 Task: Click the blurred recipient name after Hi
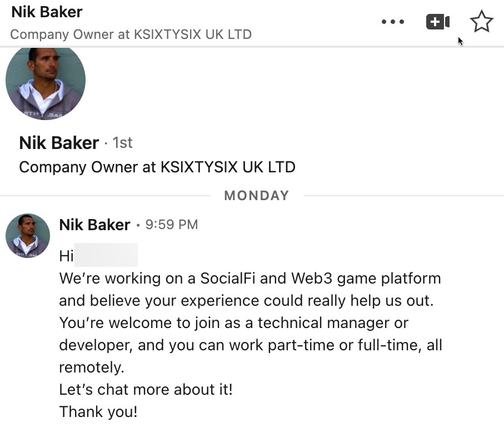point(106,256)
